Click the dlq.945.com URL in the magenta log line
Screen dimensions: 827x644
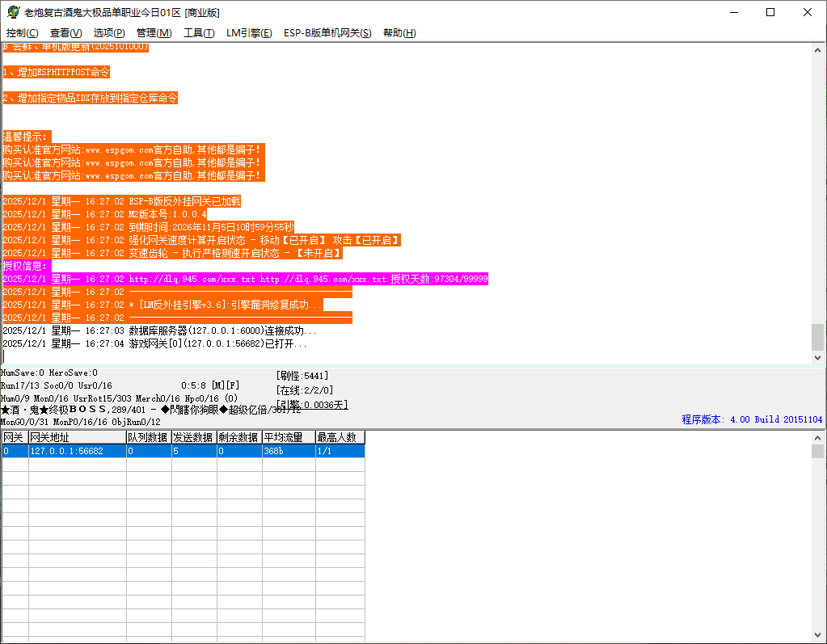pos(192,279)
